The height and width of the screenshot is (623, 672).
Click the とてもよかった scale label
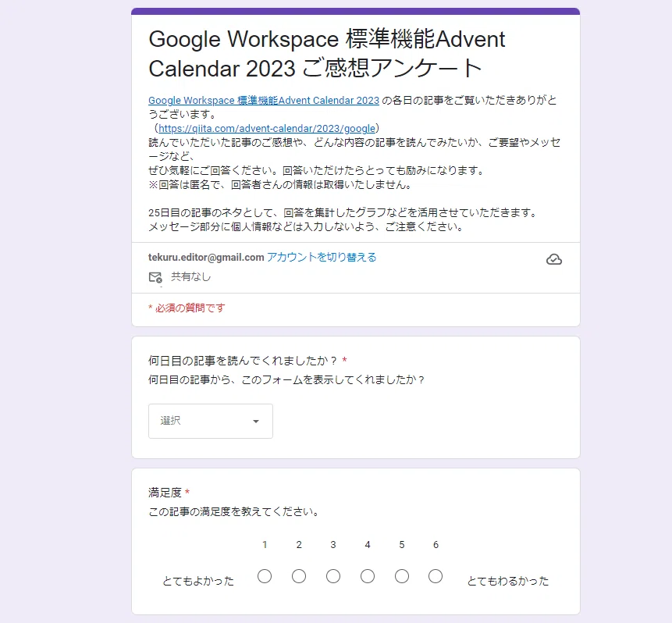[x=198, y=581]
